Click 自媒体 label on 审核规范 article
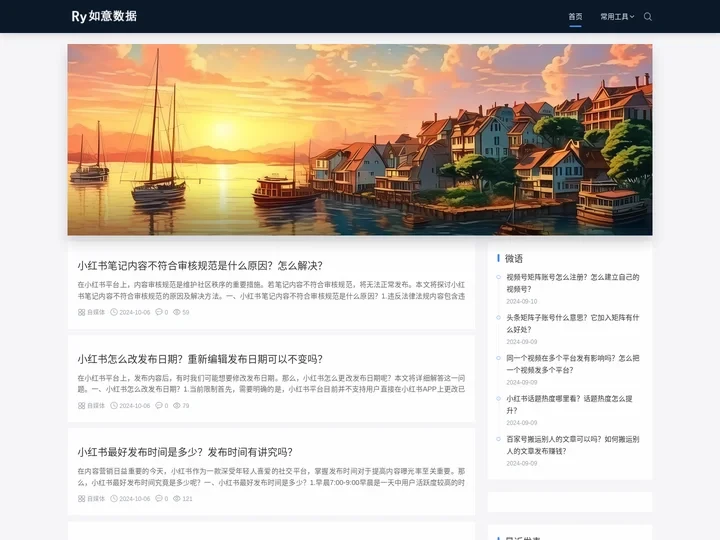Image resolution: width=720 pixels, height=540 pixels. (96, 312)
